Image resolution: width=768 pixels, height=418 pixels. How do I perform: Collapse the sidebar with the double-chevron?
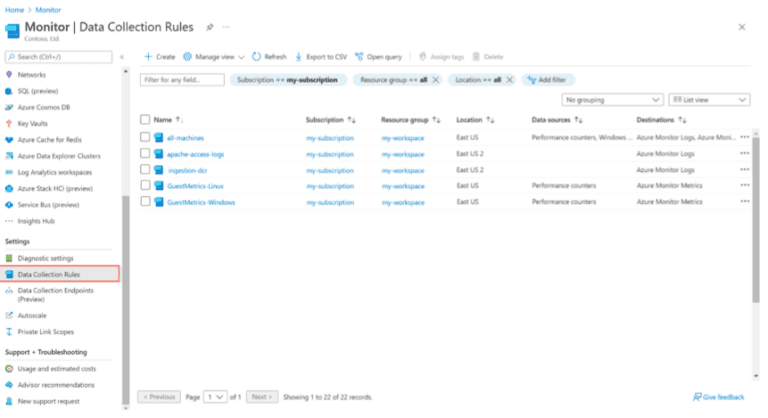[x=122, y=57]
